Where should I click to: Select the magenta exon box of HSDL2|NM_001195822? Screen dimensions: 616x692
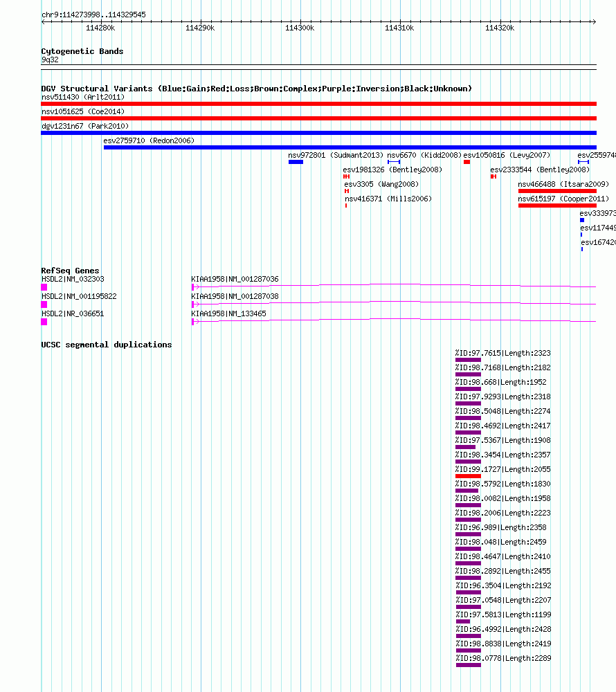(44, 304)
